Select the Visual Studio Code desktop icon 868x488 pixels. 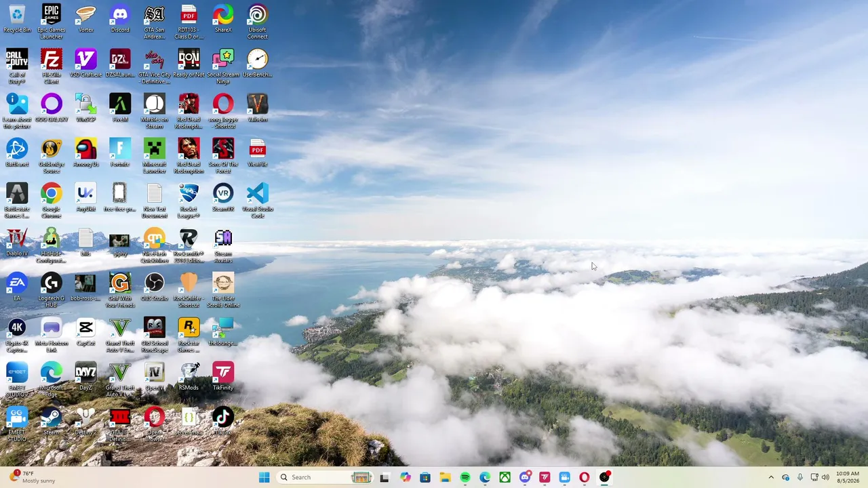tap(258, 201)
